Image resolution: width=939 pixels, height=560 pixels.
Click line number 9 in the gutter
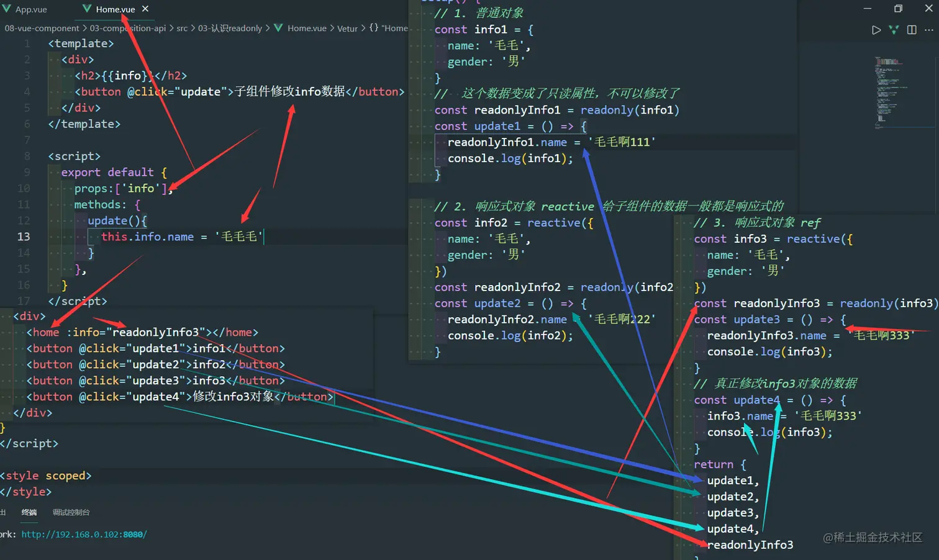pos(27,172)
